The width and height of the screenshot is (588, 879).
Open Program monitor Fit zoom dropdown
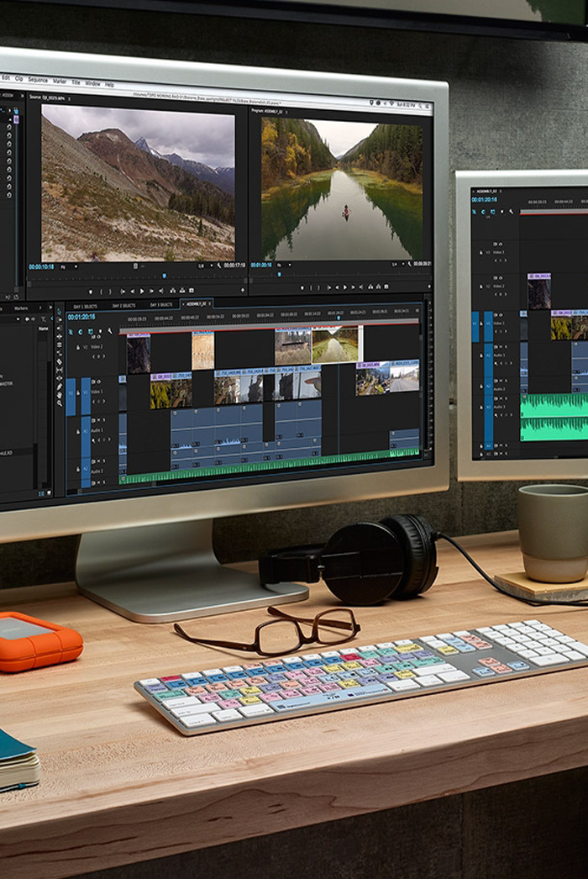point(284,266)
